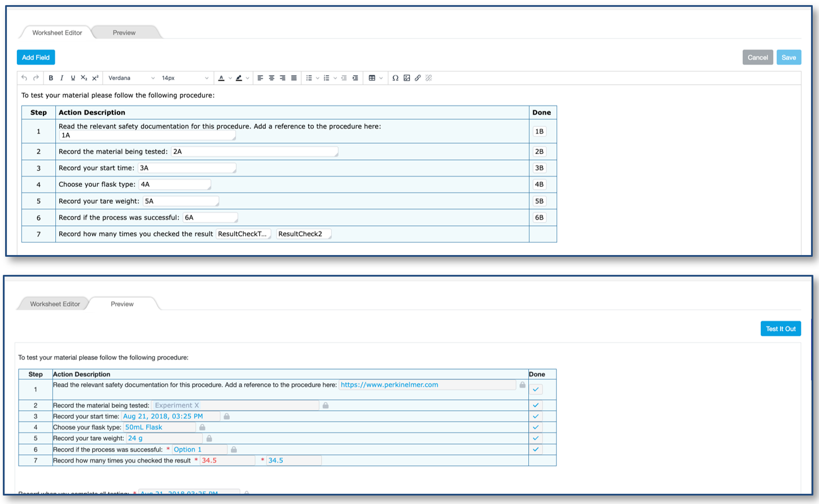Screen dimensions: 819x504
Task: Switch to Preview tab in the top panel
Action: pos(124,33)
